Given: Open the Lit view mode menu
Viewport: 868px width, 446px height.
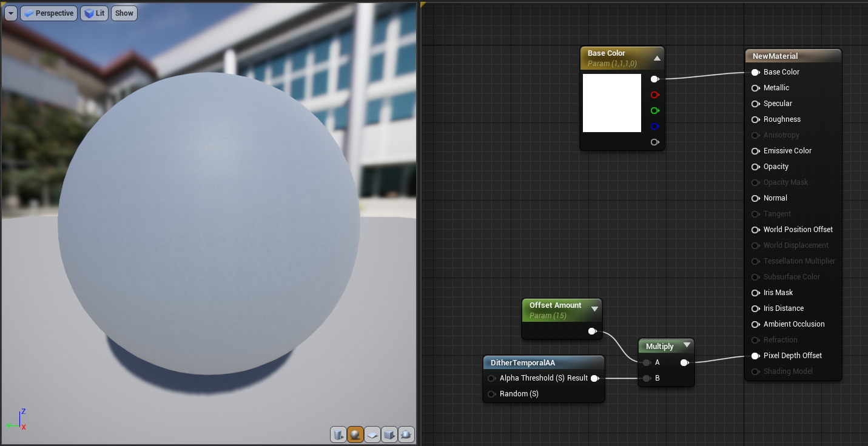Looking at the screenshot, I should click(x=95, y=13).
